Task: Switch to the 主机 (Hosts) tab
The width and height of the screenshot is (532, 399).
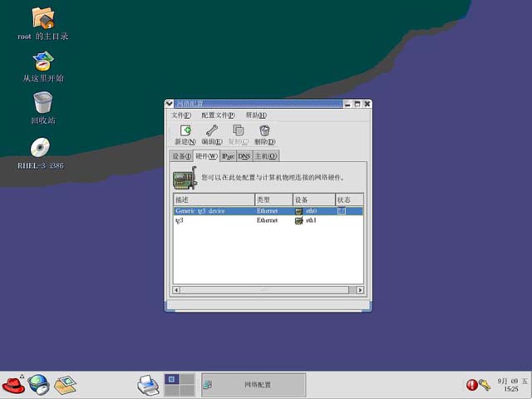Action: tap(266, 156)
